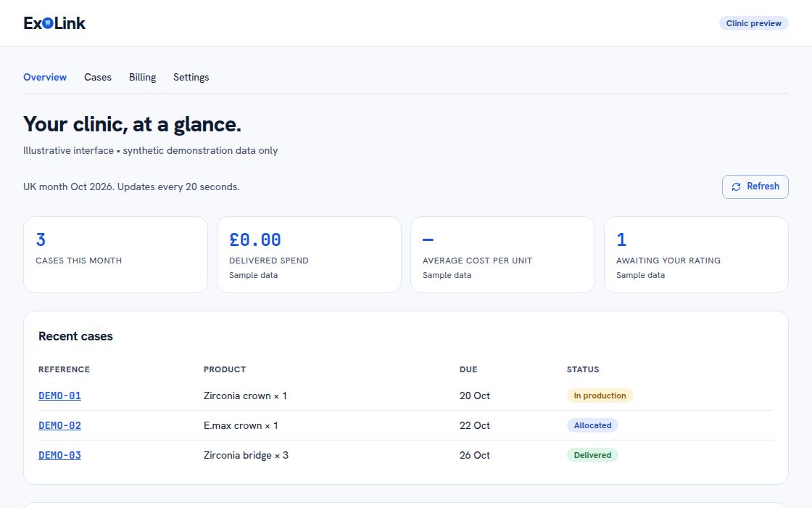Go to the Billing tab
Screen dimensions: 812x508
coord(142,77)
